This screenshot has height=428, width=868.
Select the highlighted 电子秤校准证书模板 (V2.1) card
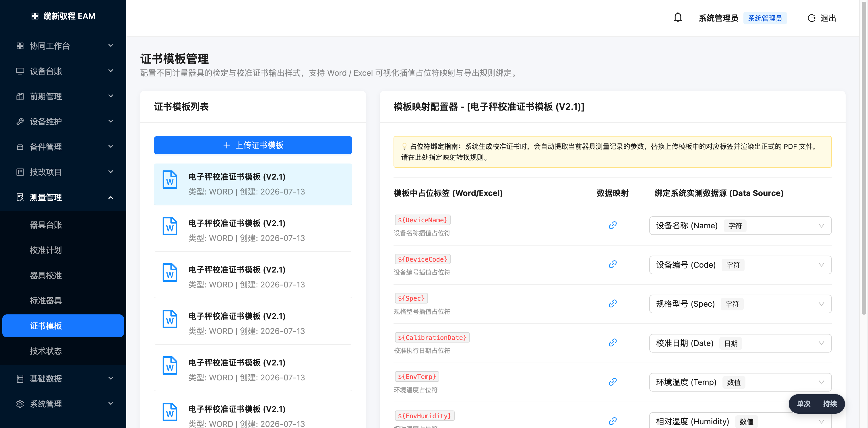(x=253, y=184)
